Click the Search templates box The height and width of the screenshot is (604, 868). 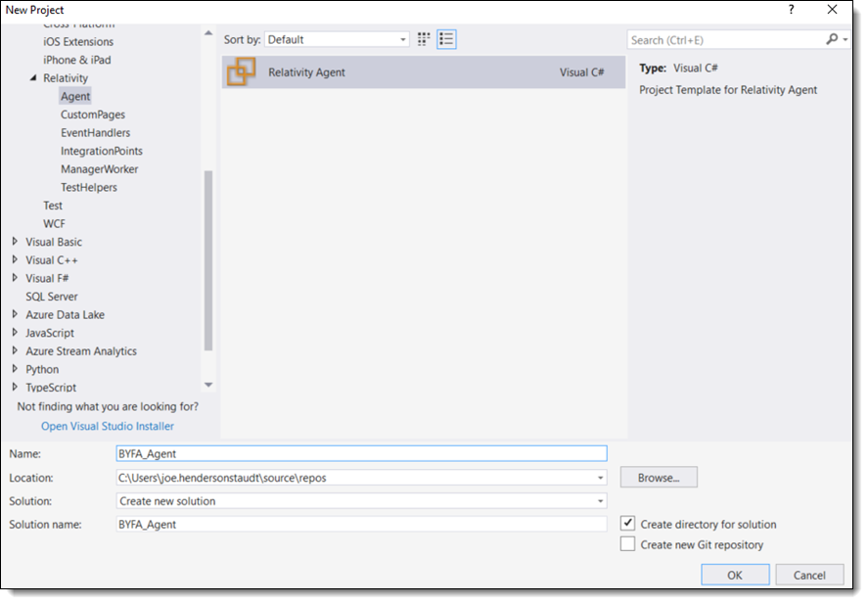click(726, 40)
